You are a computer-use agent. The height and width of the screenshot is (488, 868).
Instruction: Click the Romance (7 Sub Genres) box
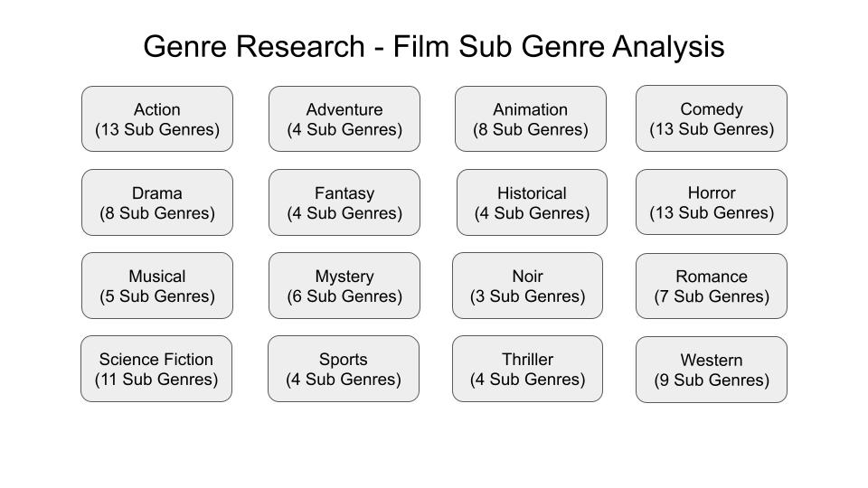pos(712,286)
